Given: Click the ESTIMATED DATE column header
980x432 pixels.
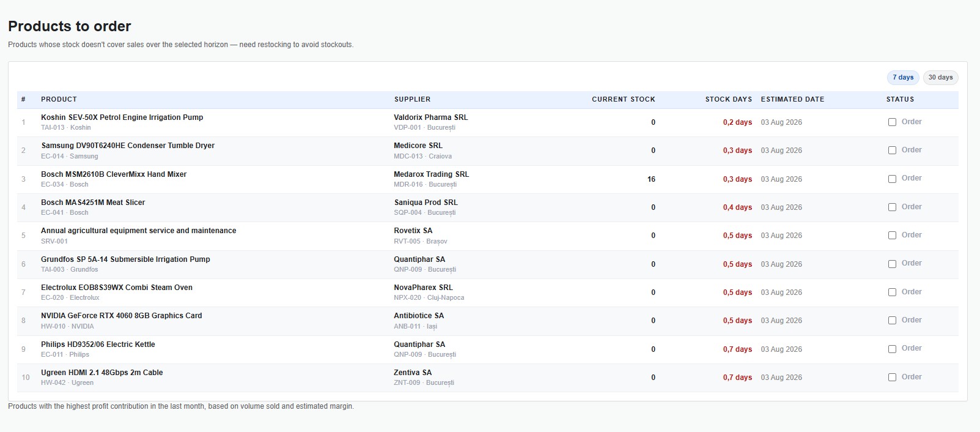Looking at the screenshot, I should (x=792, y=99).
